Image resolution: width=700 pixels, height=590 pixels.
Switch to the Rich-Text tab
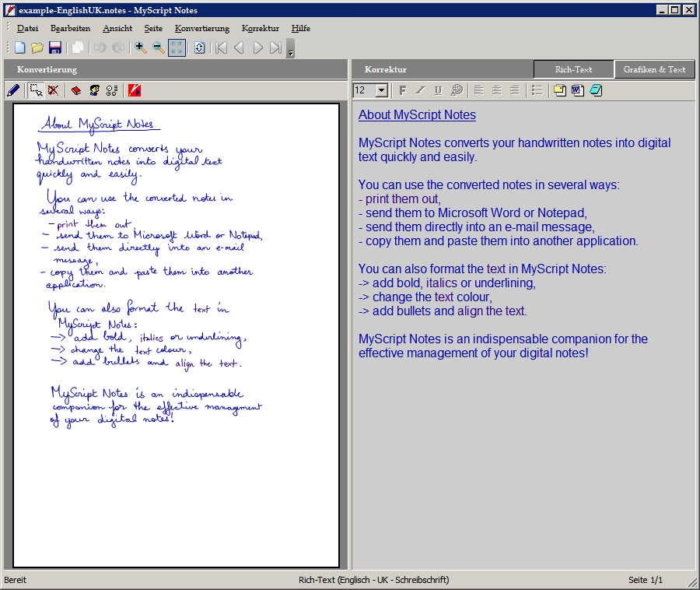click(x=574, y=70)
